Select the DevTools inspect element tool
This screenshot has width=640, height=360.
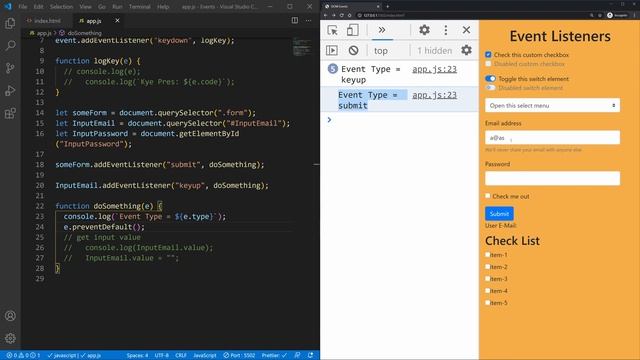pos(333,30)
